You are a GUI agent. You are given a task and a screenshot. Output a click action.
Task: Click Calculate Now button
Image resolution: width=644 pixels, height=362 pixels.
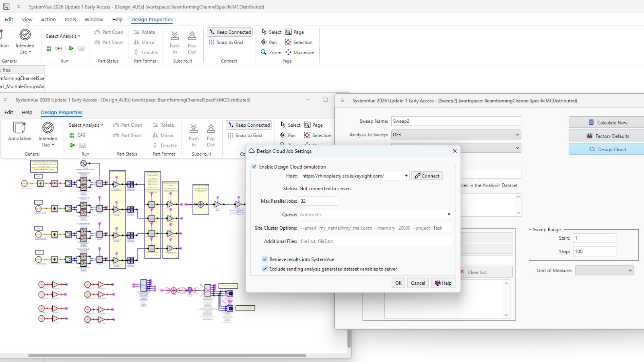point(607,123)
